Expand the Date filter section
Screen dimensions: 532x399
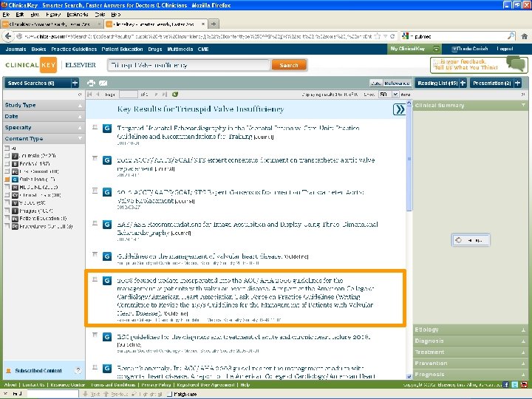44,117
